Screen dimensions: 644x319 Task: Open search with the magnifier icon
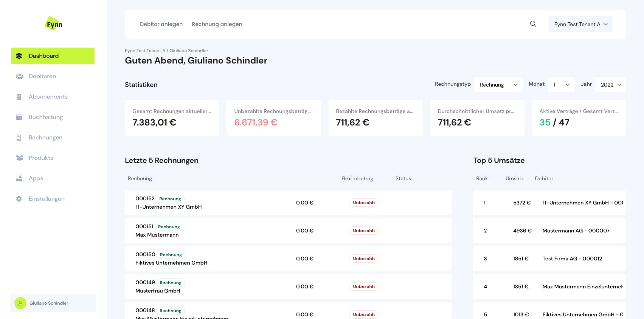[x=533, y=24]
